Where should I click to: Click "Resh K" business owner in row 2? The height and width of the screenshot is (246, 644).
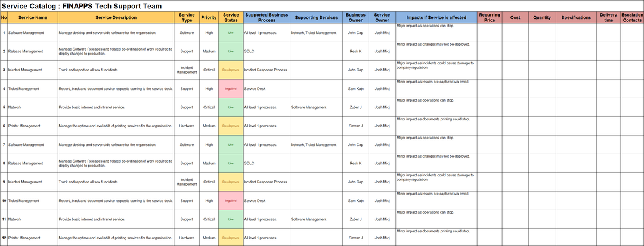click(355, 51)
